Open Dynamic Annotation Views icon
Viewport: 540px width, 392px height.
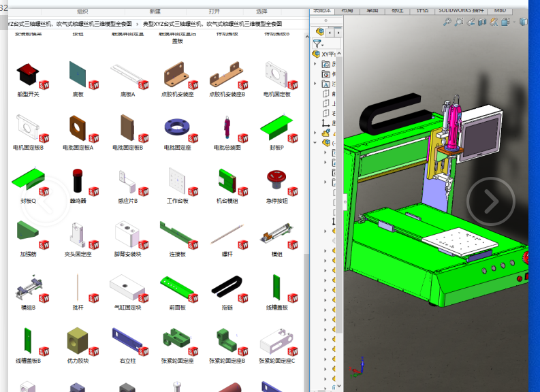(494, 22)
